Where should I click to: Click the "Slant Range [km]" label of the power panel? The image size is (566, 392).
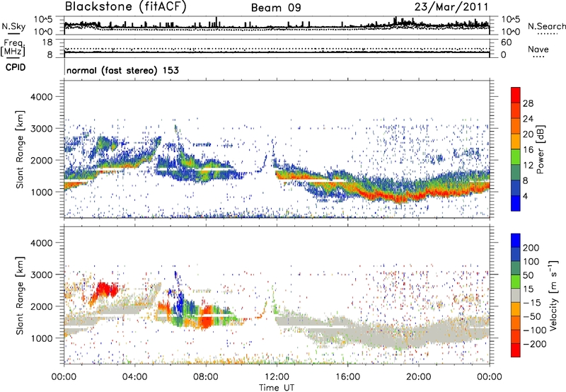(x=20, y=149)
